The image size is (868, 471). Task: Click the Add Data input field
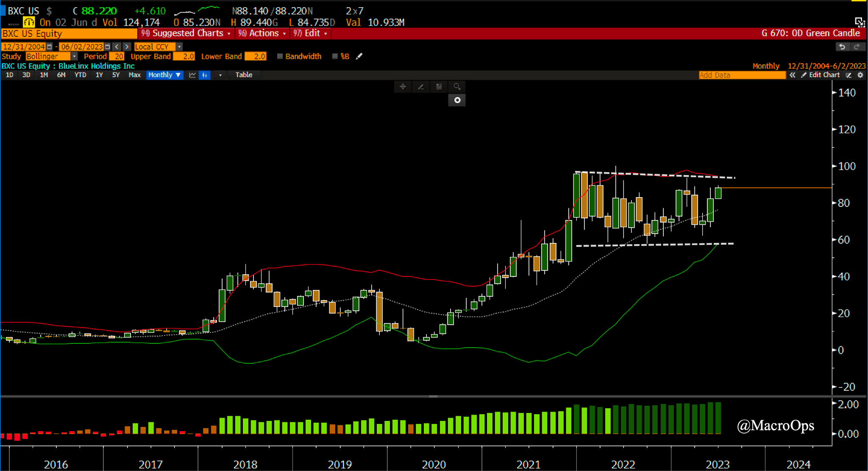[x=742, y=75]
